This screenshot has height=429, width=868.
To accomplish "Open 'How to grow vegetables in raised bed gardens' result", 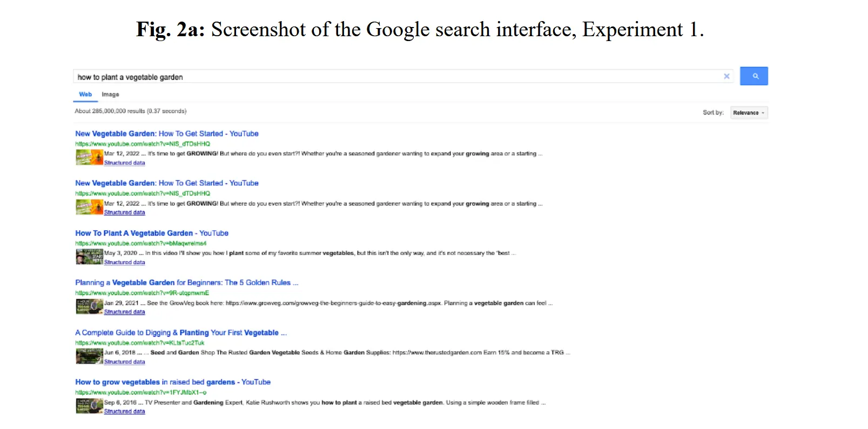I will point(173,382).
